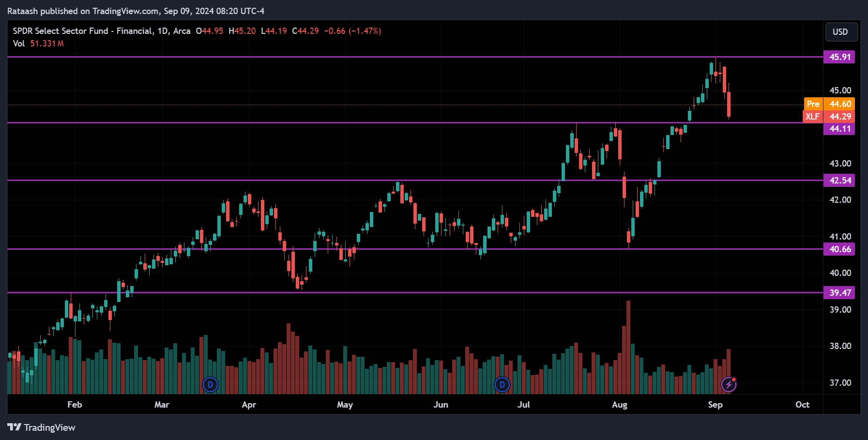
Task: Select the 39.47 price level label
Action: (839, 293)
